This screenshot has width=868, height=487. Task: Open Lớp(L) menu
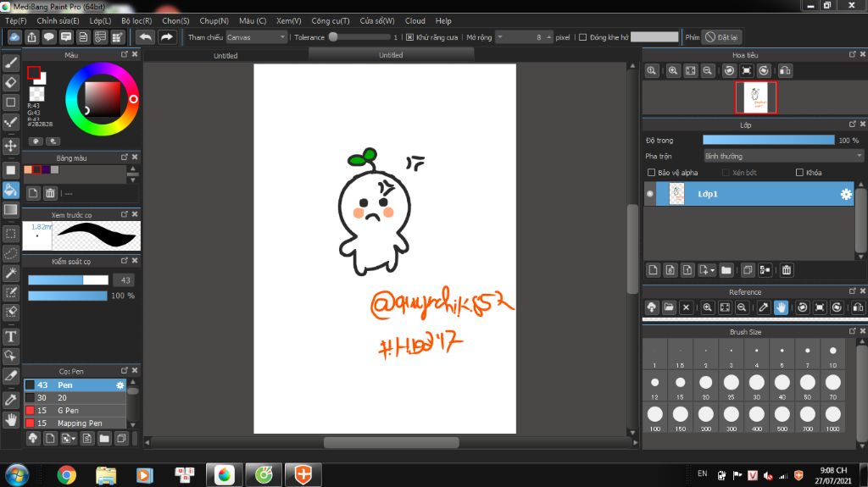100,20
